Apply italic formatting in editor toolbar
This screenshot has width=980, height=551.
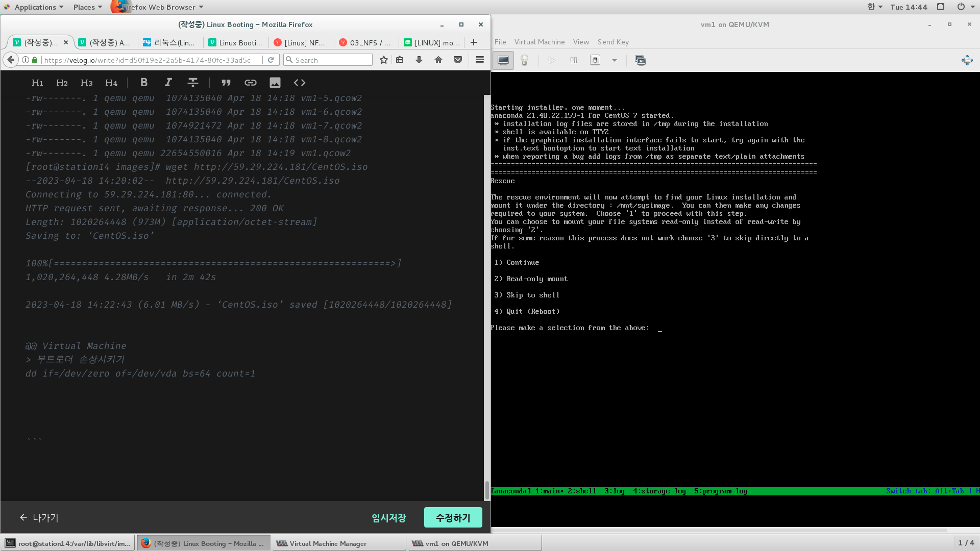coord(168,83)
